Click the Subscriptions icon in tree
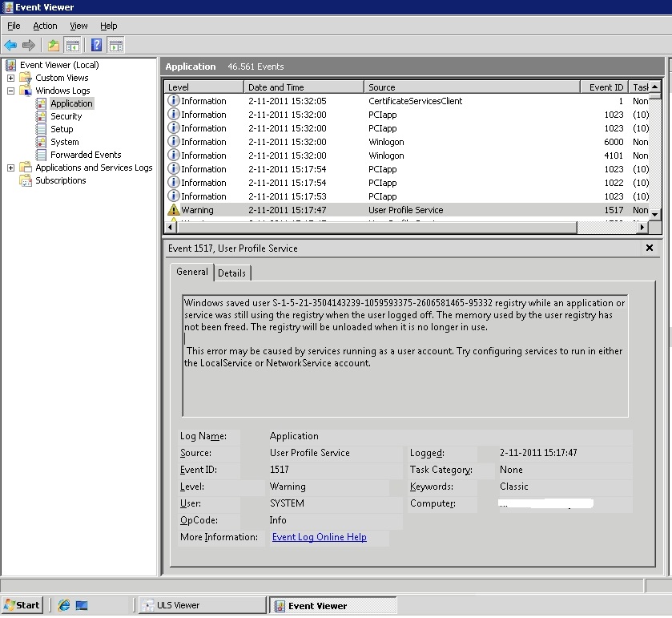 coord(26,180)
